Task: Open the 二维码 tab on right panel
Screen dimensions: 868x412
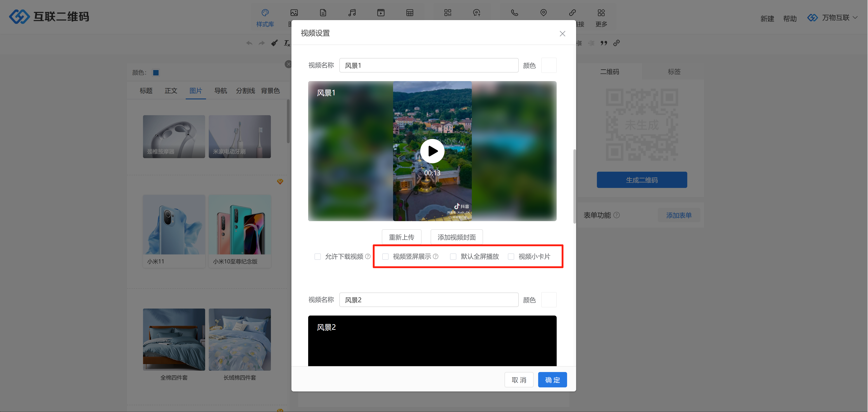Action: [x=610, y=72]
